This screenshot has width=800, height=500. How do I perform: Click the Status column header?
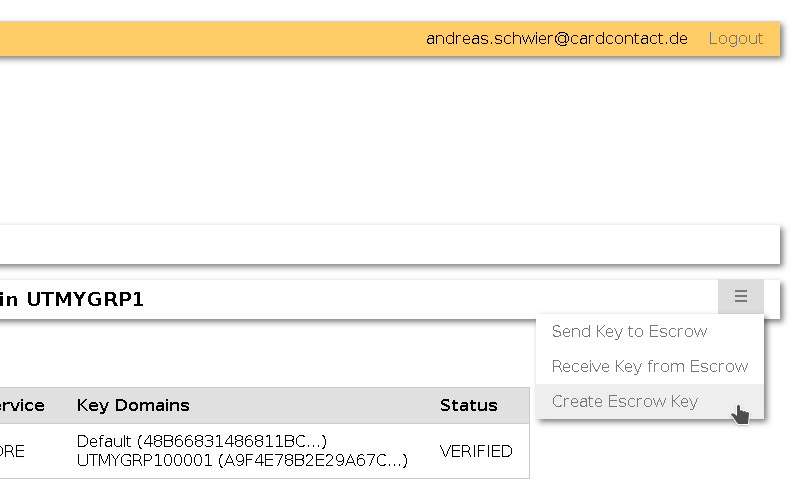click(468, 405)
